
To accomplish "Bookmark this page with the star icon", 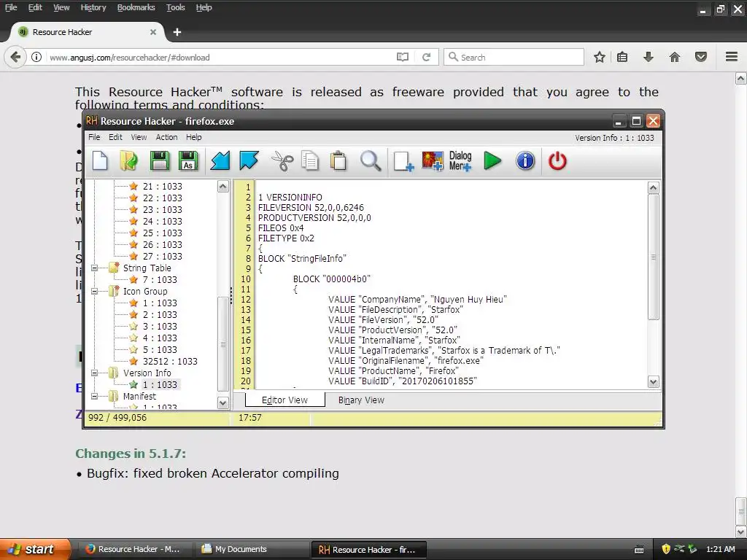I will tap(600, 57).
